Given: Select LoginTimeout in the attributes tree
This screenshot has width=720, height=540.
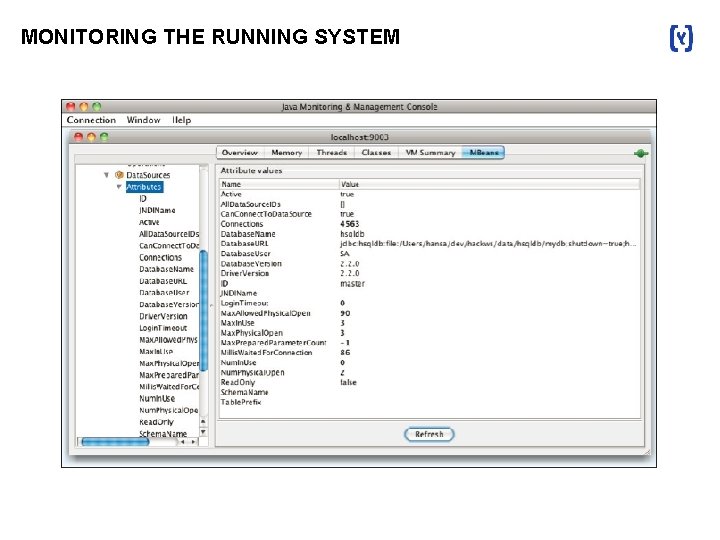Looking at the screenshot, I should 163,328.
